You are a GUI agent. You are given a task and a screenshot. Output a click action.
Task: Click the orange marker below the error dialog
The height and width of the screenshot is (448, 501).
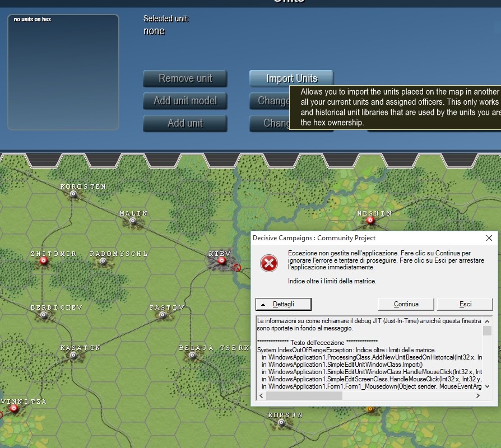[x=370, y=409]
